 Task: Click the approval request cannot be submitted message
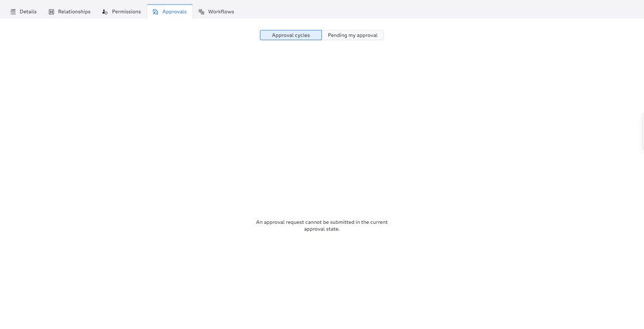tap(322, 225)
